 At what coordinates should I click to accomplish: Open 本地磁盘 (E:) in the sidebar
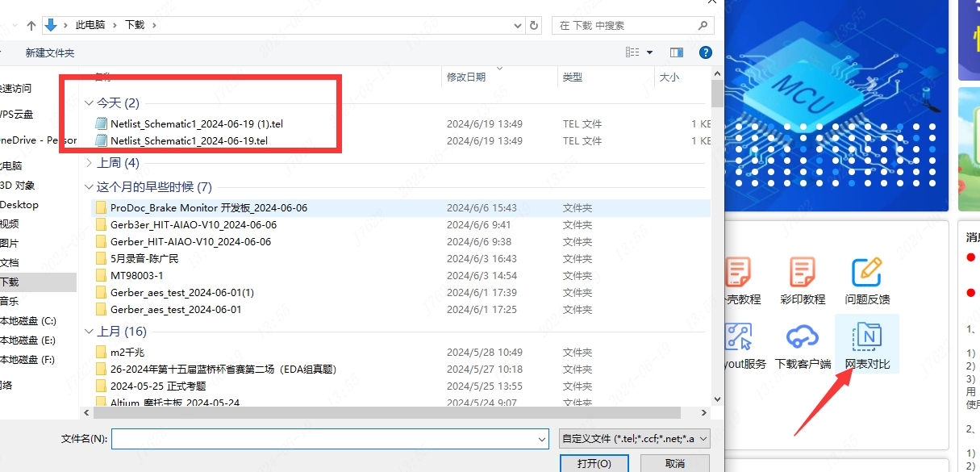27,340
